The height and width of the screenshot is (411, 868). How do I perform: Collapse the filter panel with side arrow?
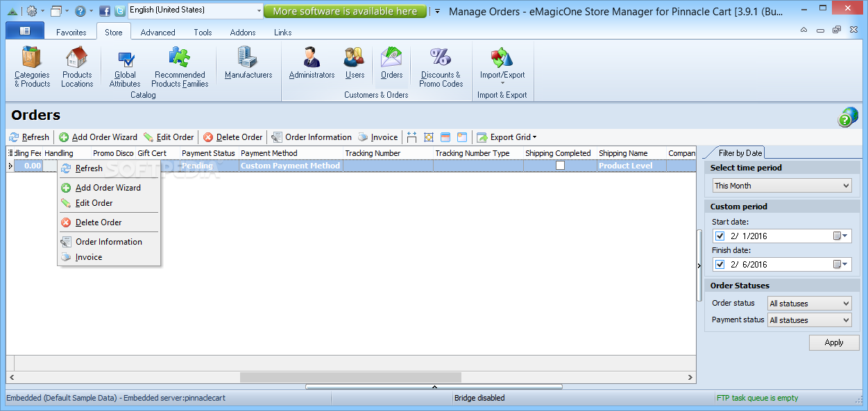699,265
